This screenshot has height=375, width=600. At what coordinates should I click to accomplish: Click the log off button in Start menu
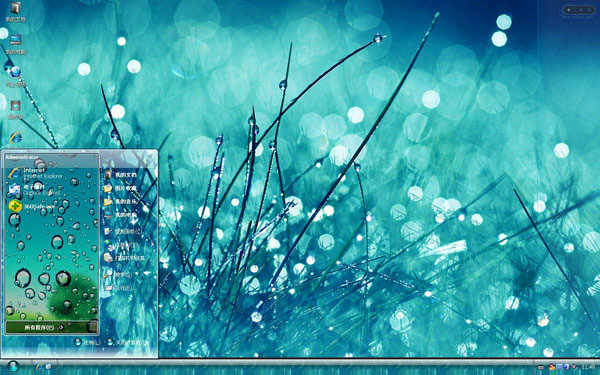pos(87,342)
